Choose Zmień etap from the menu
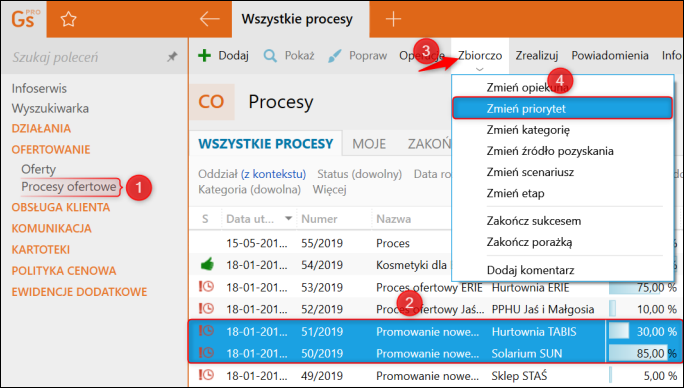 coord(563,193)
